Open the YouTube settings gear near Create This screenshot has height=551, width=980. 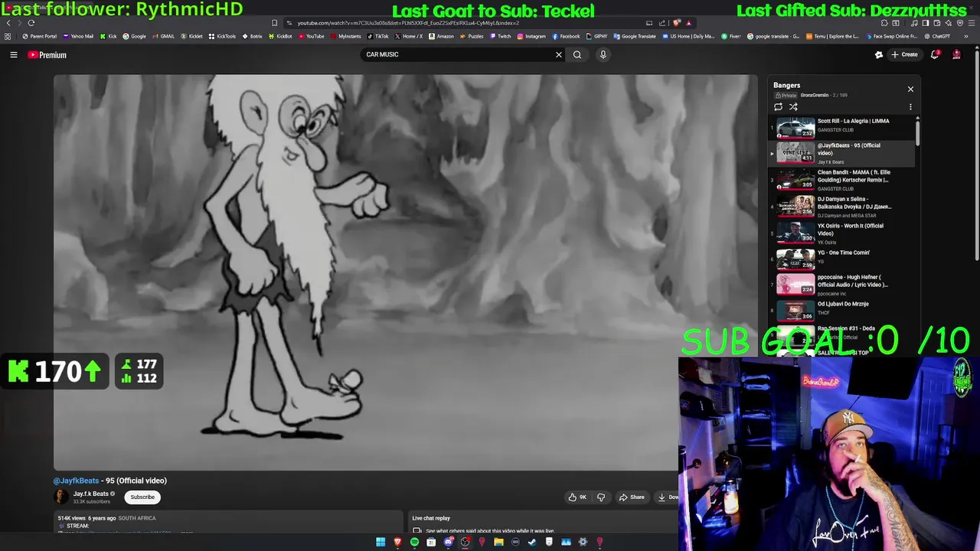pyautogui.click(x=879, y=54)
